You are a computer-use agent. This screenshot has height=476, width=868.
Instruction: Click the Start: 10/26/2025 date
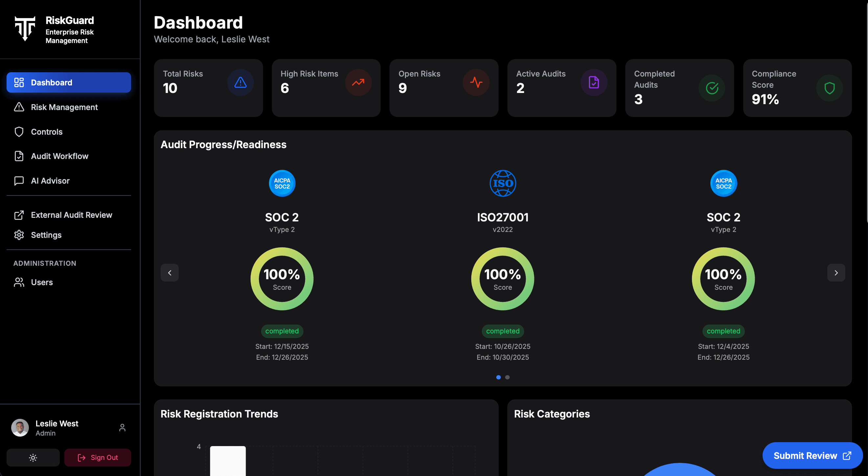coord(503,347)
